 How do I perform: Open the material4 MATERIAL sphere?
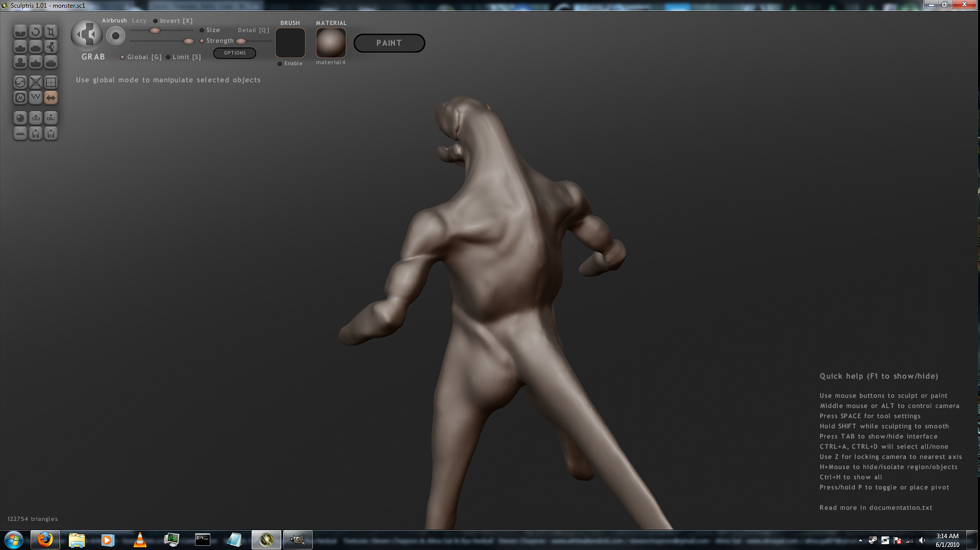tap(331, 43)
